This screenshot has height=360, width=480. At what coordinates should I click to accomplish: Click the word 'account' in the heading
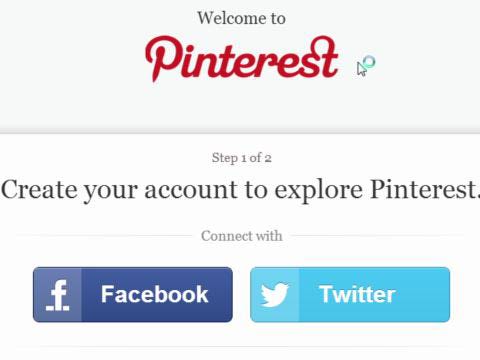[x=191, y=190]
